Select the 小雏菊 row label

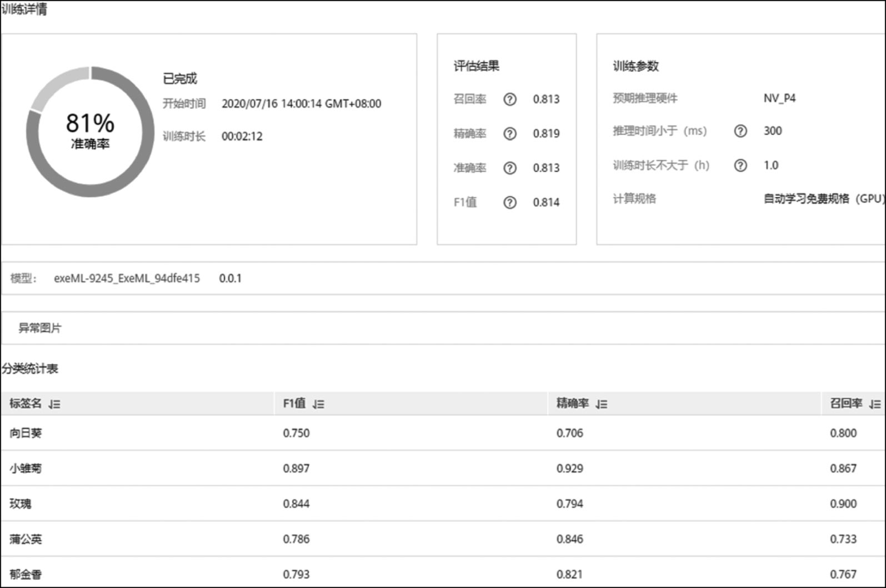pyautogui.click(x=26, y=469)
